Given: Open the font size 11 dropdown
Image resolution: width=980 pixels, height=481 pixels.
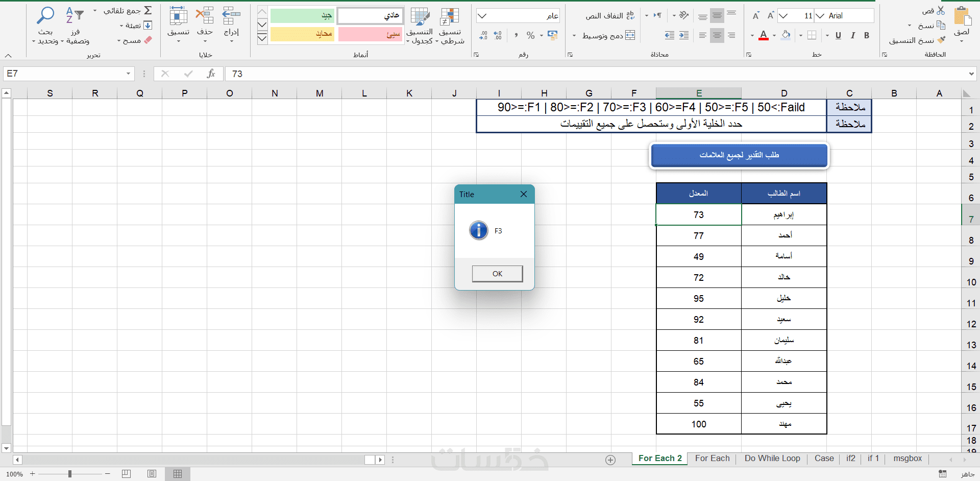Looking at the screenshot, I should [783, 16].
